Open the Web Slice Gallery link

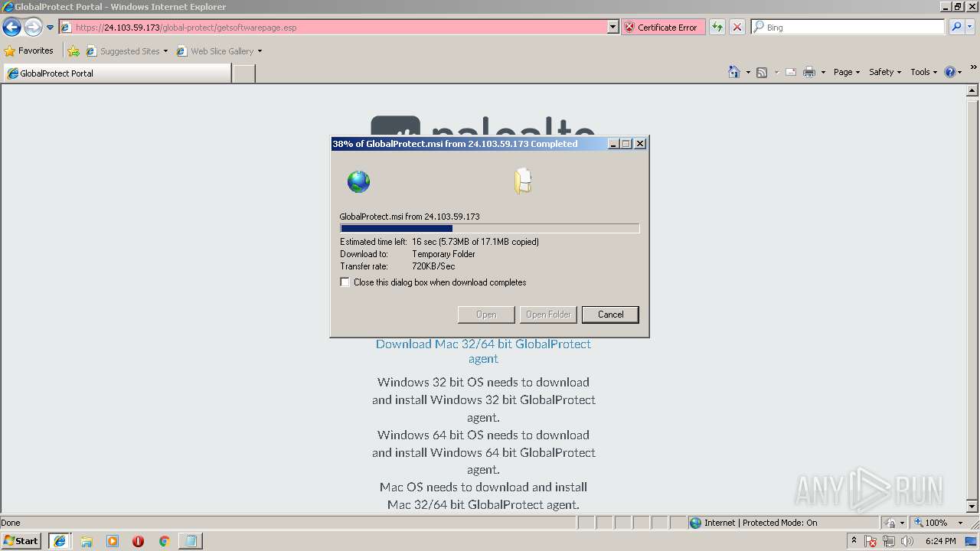click(219, 51)
